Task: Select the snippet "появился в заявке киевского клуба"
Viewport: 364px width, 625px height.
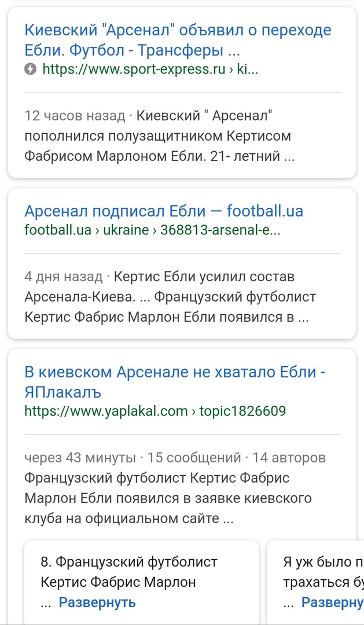Action: click(x=168, y=498)
